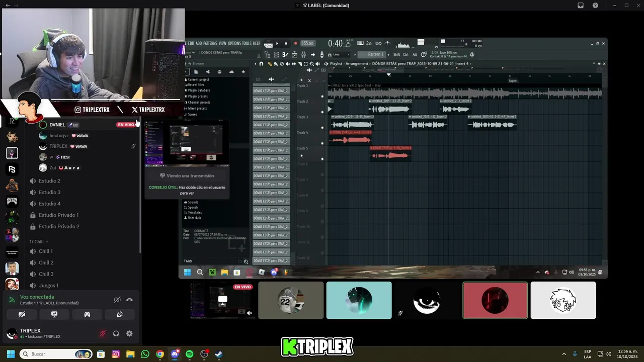The height and width of the screenshot is (362, 644).
Task: Open User data folder in FL browser
Action: coord(194,218)
